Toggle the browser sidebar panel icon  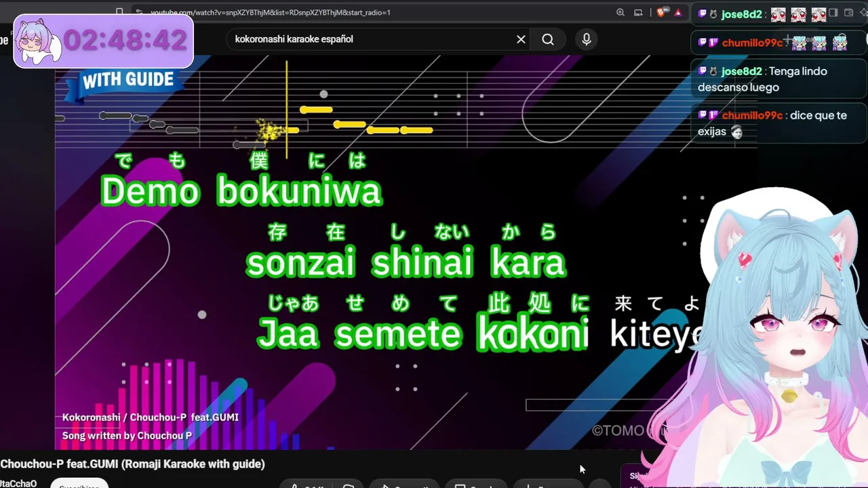click(833, 12)
